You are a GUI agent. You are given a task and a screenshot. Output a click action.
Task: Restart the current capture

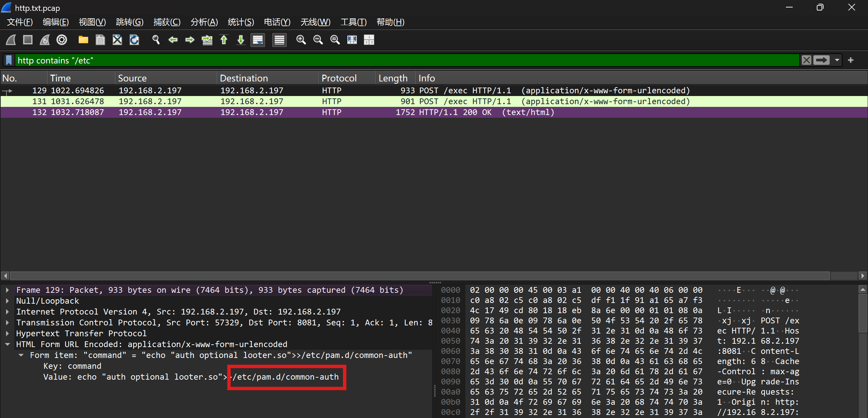point(45,40)
